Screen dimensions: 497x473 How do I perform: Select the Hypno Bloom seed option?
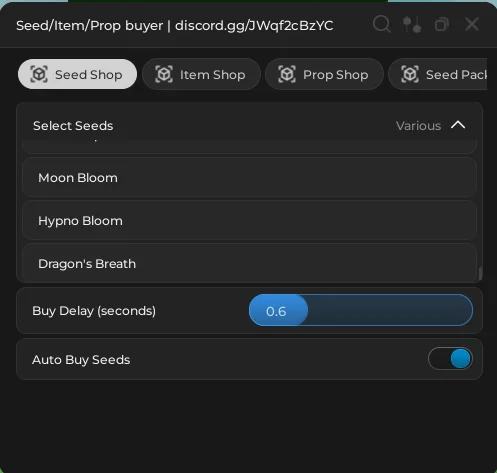click(x=249, y=220)
